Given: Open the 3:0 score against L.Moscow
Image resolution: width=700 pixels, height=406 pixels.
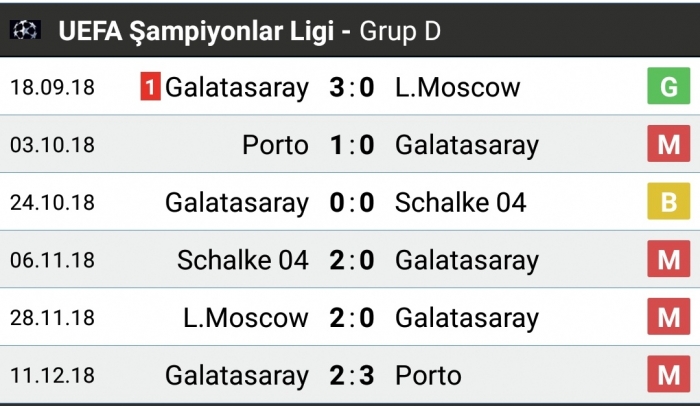Looking at the screenshot, I should (351, 88).
